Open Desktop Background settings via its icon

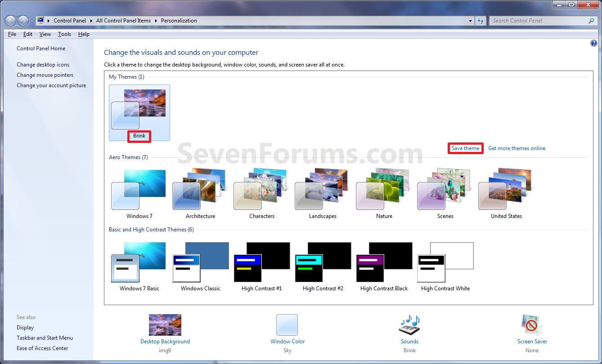point(165,324)
